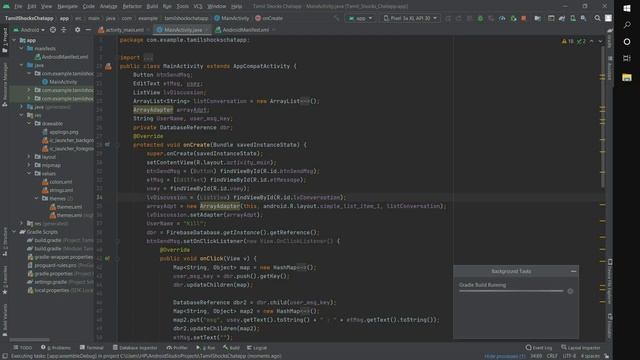This screenshot has height=360, width=640.
Task: Hide the Project panel with minus icon
Action: pyautogui.click(x=88, y=30)
